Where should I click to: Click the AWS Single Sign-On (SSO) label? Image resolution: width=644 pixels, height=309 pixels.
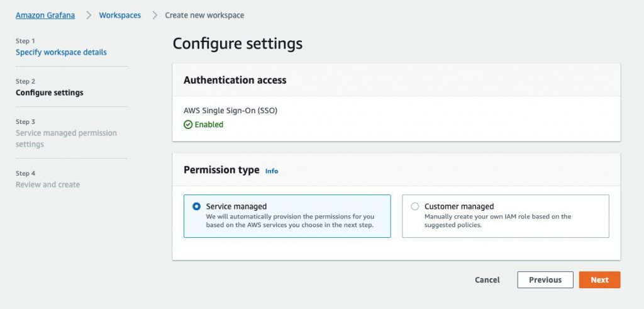pos(230,111)
